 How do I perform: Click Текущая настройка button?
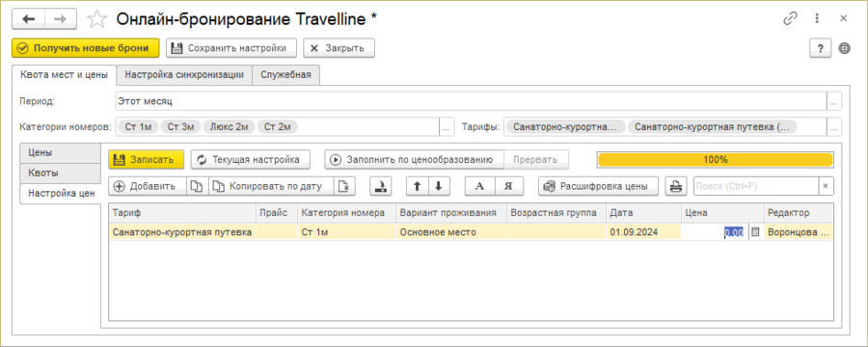250,159
